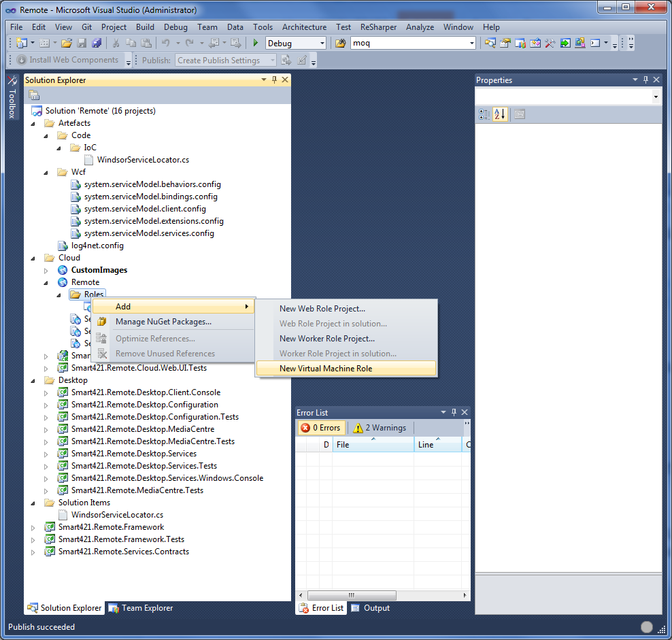Select Solution 'Remote' (16 projects) root
Viewport: 672px width, 640px height.
[100, 111]
